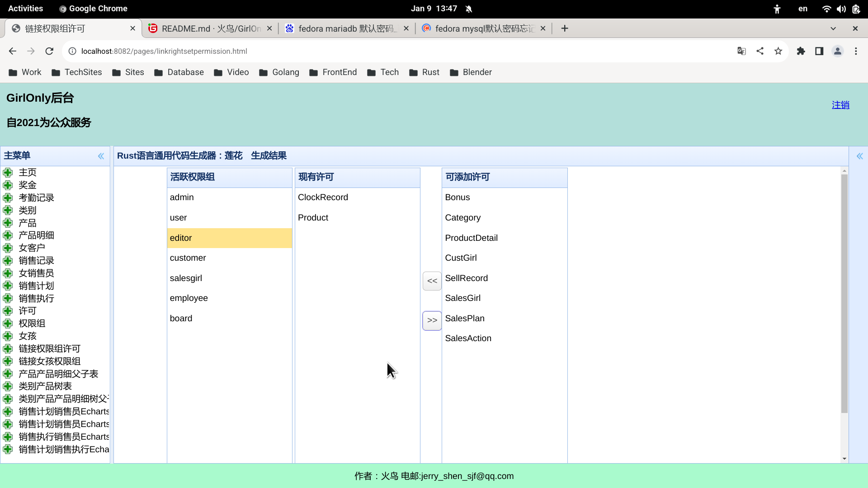Open the Database bookmarks folder
Viewport: 868px width, 488px height.
(x=179, y=72)
